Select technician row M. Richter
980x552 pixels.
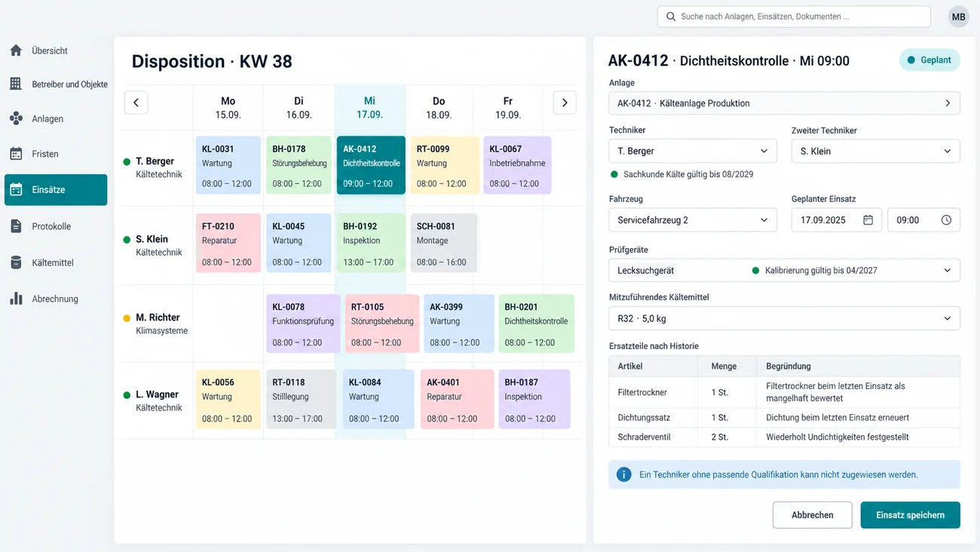pos(156,324)
